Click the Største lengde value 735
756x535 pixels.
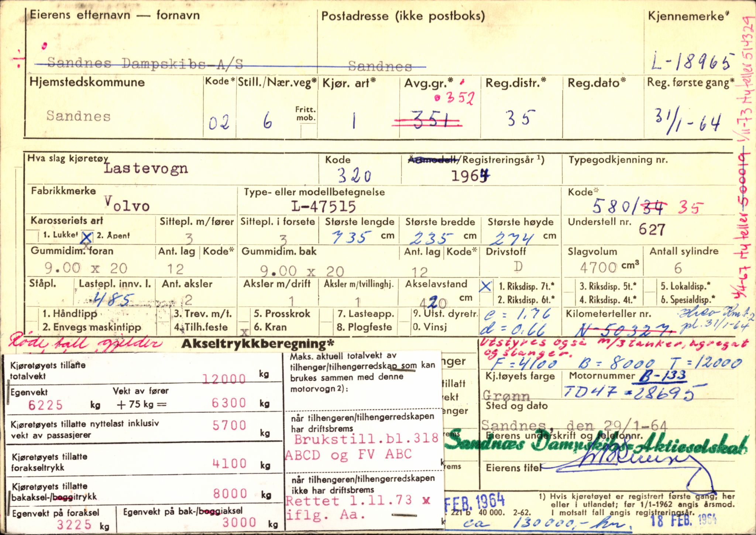[x=351, y=237]
